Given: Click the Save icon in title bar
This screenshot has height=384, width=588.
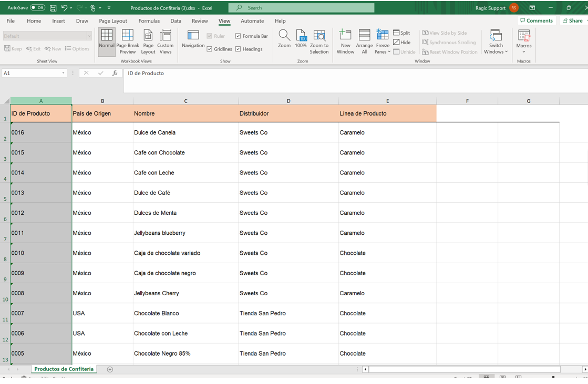Looking at the screenshot, I should pos(53,8).
